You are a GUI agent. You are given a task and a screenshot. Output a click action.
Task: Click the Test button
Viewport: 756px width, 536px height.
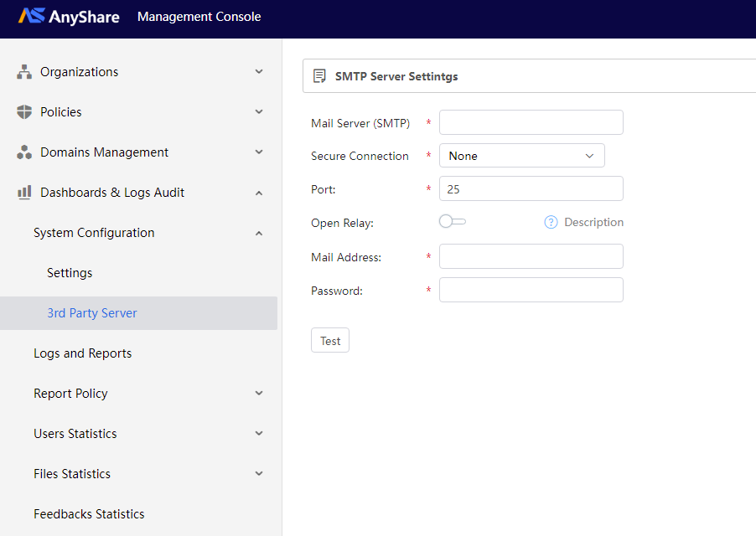click(330, 341)
